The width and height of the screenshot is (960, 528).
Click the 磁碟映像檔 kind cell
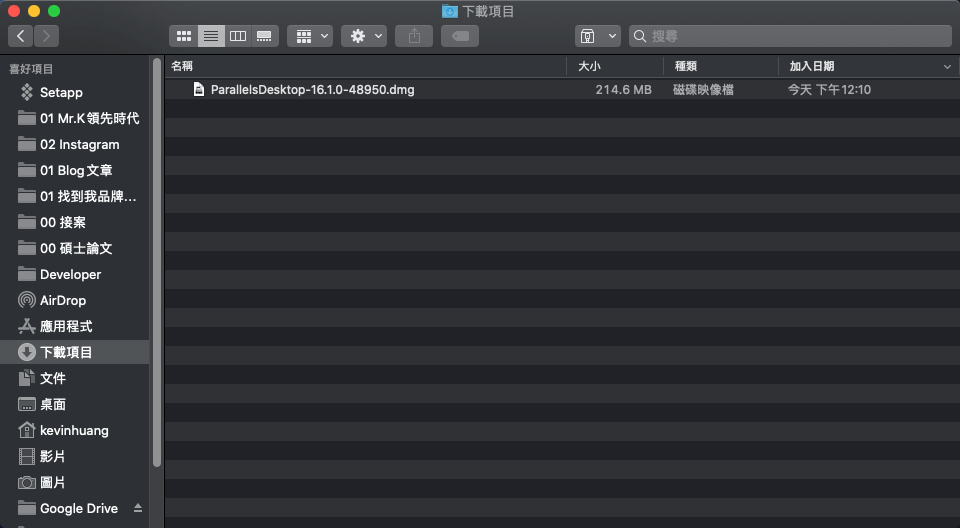703,89
